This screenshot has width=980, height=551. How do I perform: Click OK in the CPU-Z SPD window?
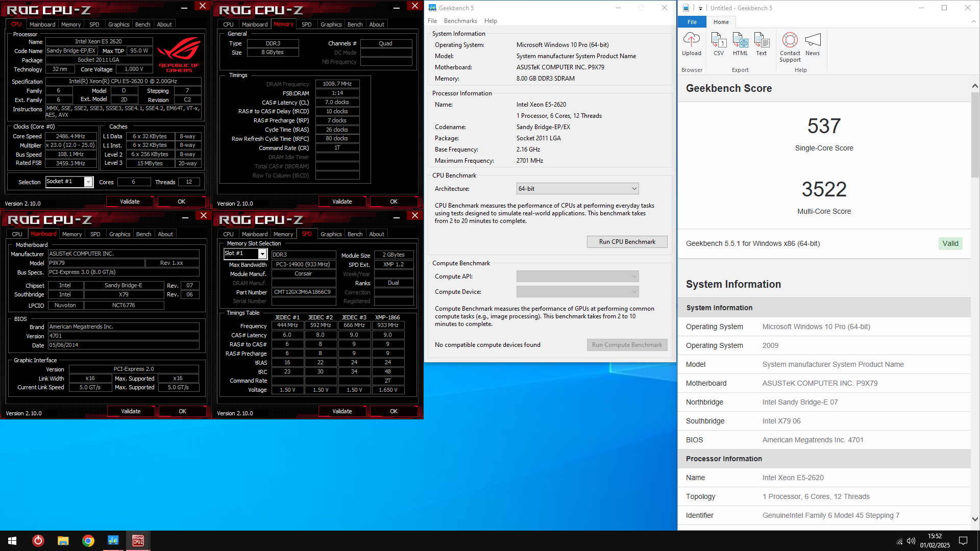394,411
